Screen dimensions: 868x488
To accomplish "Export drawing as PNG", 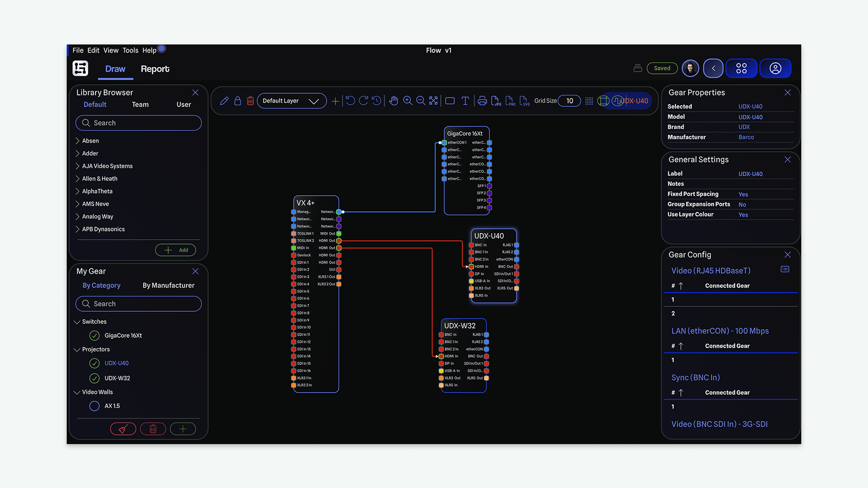I will [x=510, y=101].
